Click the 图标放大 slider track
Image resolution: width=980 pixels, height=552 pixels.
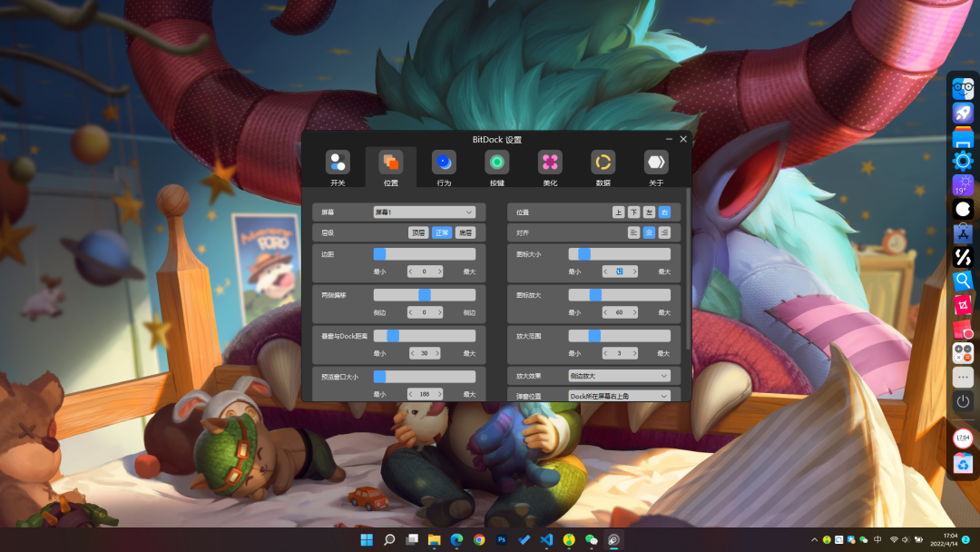[x=619, y=295]
